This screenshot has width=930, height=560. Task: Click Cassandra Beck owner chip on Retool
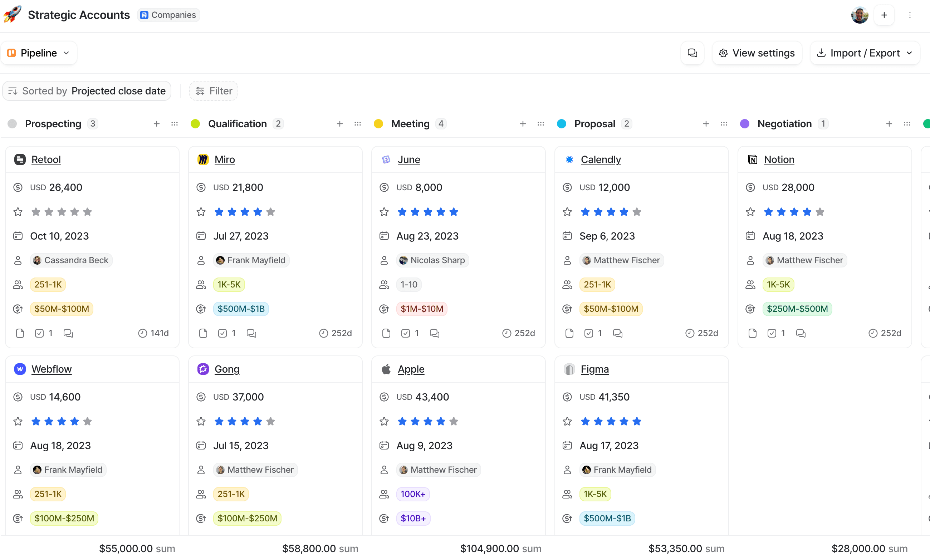pyautogui.click(x=71, y=260)
